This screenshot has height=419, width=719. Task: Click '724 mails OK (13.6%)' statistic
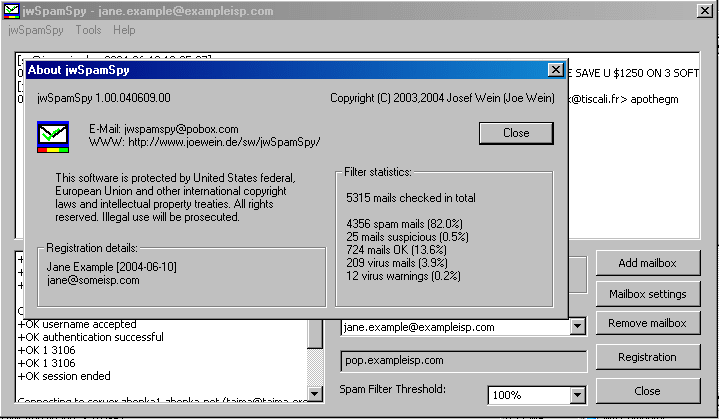pos(396,250)
